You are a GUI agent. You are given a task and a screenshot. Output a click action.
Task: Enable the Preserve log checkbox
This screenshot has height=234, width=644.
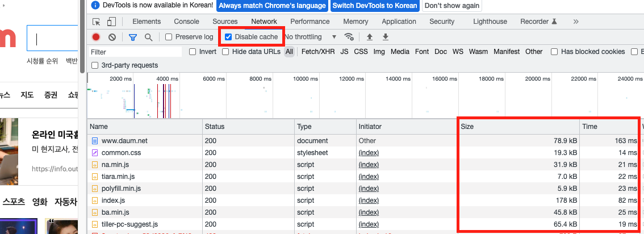click(169, 37)
